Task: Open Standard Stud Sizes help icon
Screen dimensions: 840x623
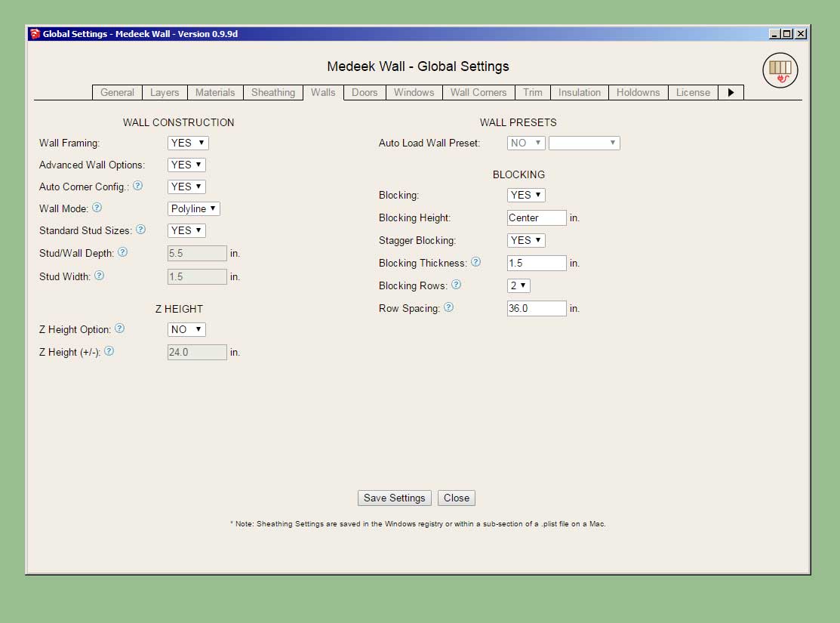Action: pyautogui.click(x=140, y=230)
